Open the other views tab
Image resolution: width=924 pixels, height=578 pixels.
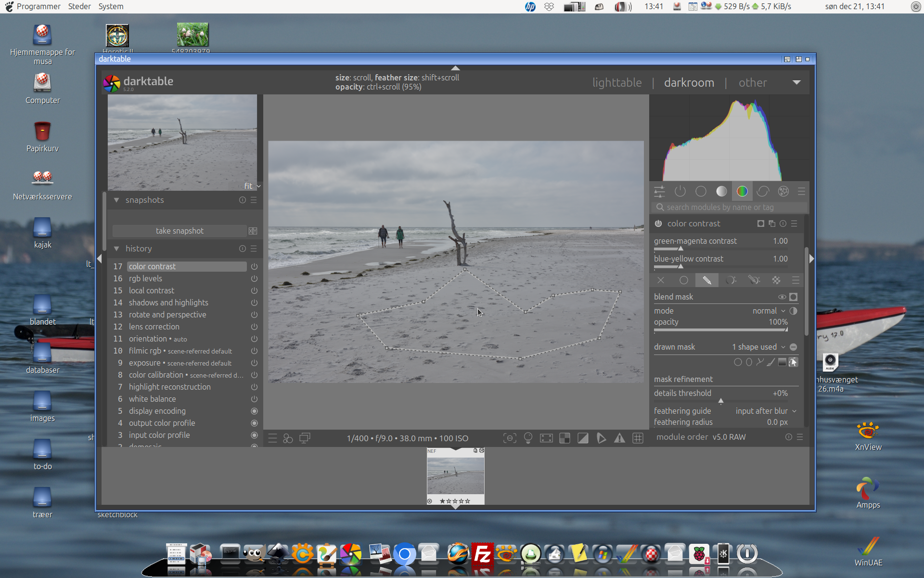(753, 83)
